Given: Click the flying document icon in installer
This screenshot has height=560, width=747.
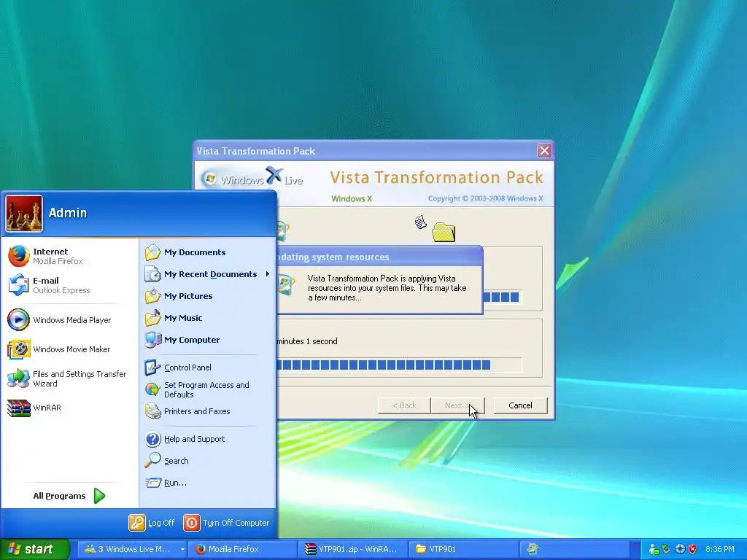Looking at the screenshot, I should [x=421, y=222].
